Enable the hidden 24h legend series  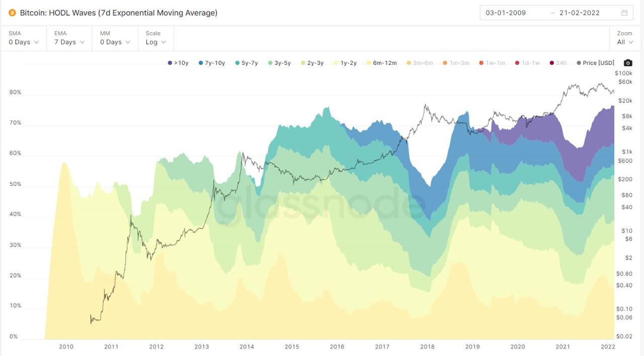pyautogui.click(x=558, y=63)
